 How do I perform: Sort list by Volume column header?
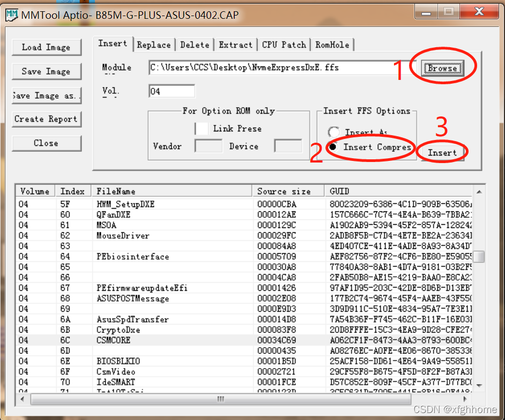coord(35,191)
